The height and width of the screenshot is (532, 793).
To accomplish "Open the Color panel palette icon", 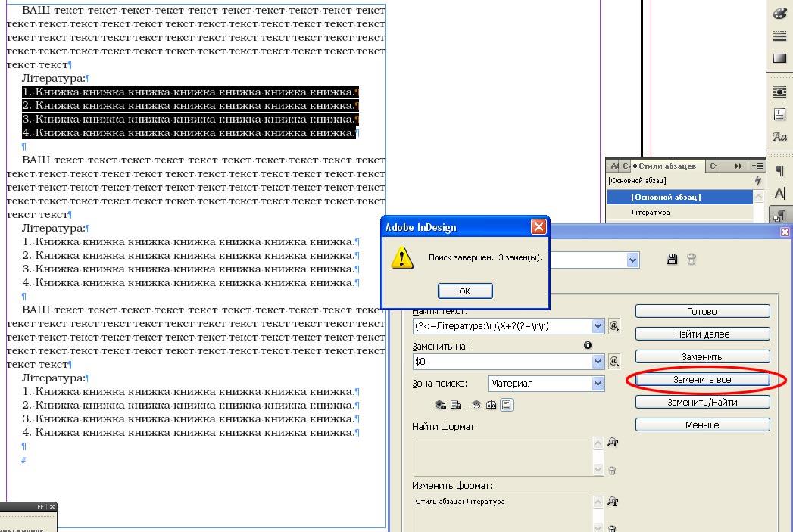I will click(x=780, y=14).
